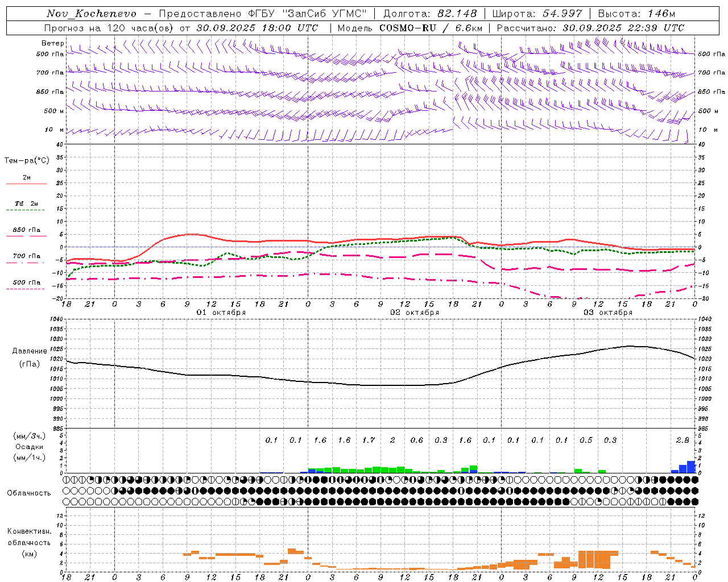Click the model name COSMO-RU

click(x=407, y=28)
